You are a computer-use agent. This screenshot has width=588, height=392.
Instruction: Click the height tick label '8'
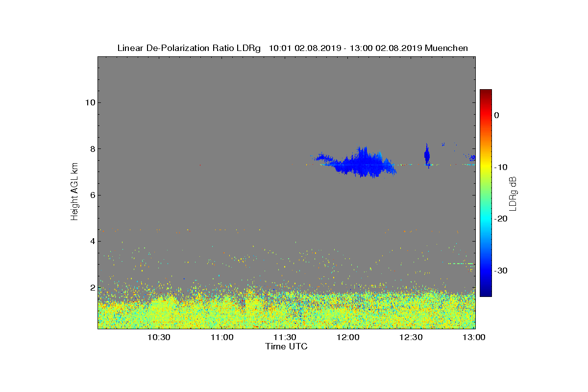(92, 149)
